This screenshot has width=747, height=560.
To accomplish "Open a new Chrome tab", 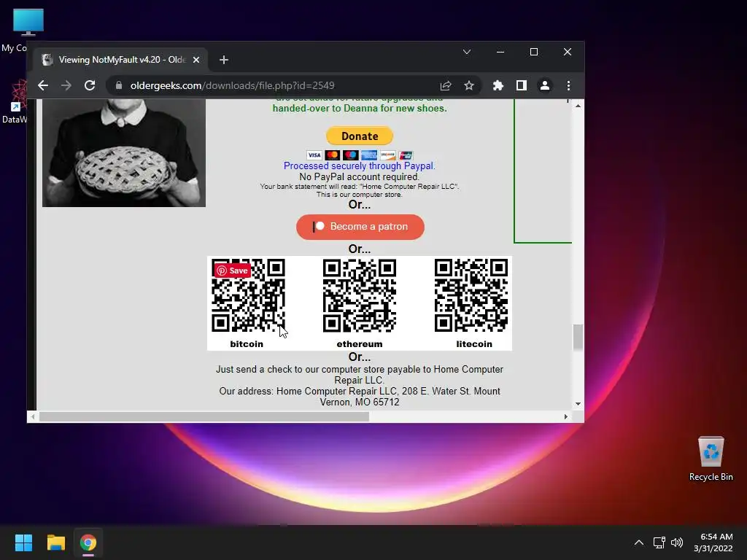I will (x=224, y=60).
